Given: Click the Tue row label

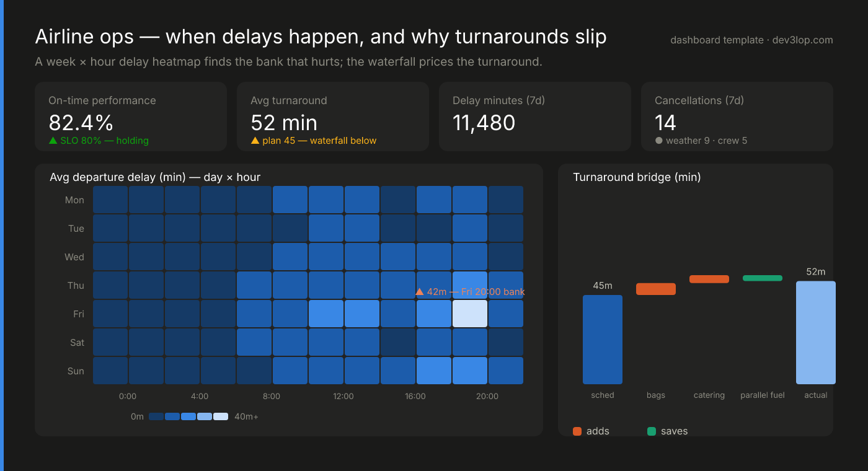Looking at the screenshot, I should click(76, 229).
